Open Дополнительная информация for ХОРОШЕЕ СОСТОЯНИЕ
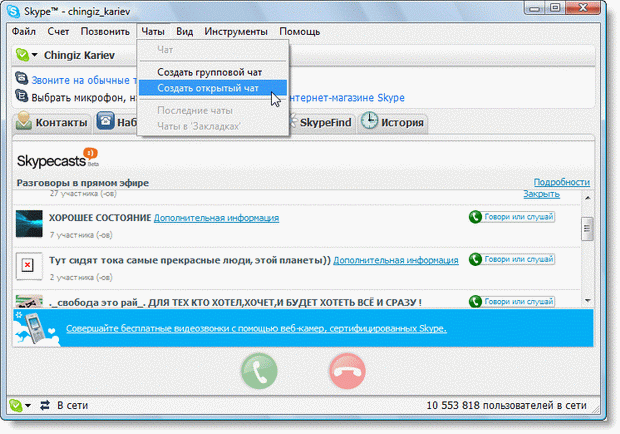620x434 pixels. pyautogui.click(x=216, y=218)
